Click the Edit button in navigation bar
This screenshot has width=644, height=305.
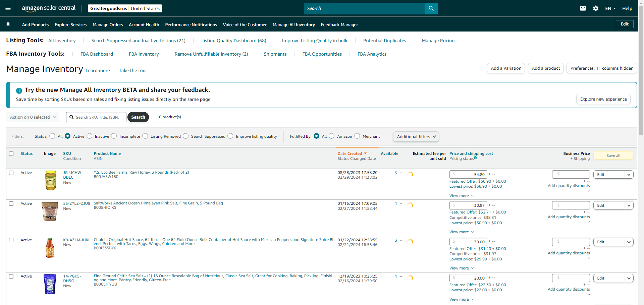(x=625, y=24)
